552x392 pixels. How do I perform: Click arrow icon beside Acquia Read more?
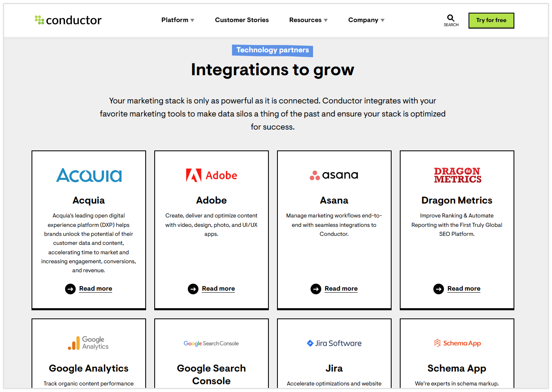click(70, 289)
